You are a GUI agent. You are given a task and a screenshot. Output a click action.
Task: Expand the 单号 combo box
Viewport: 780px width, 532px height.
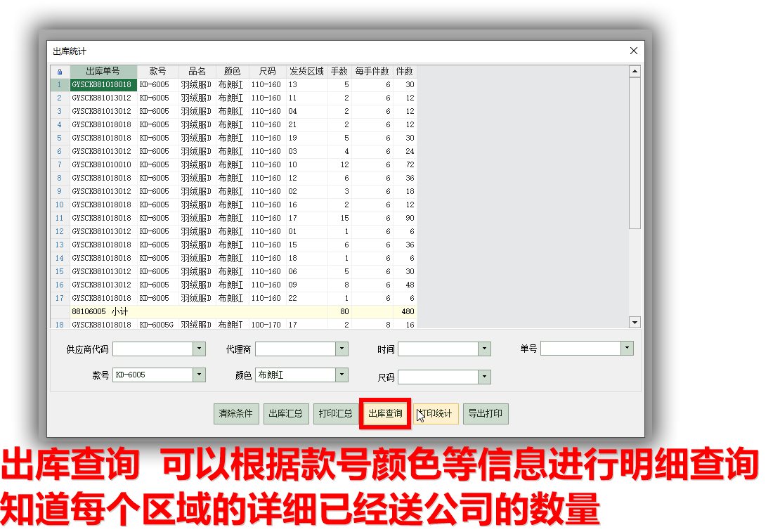click(627, 349)
